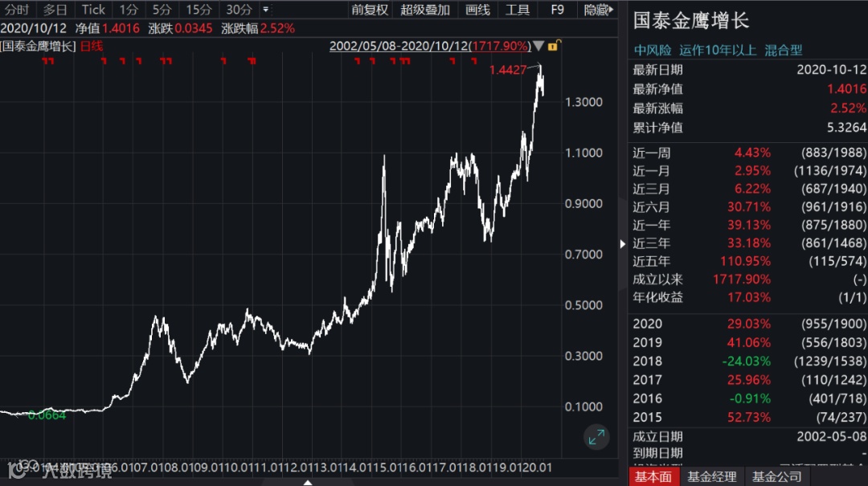Click the peak marker value 1.4427
This screenshot has width=868, height=486.
tap(508, 70)
